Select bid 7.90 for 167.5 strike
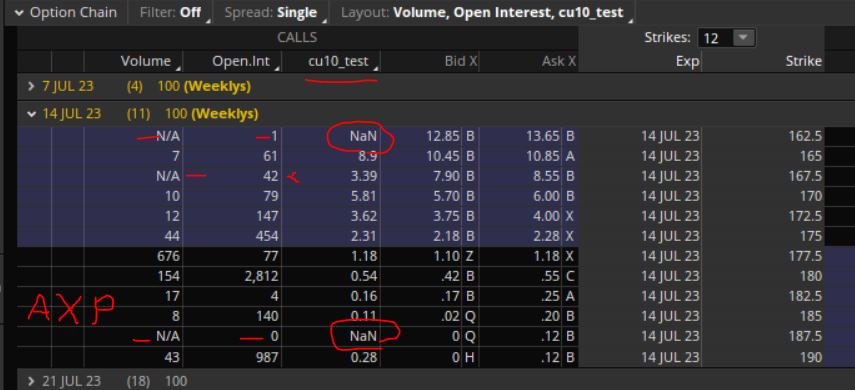Screen dimensions: 855x390 click(446, 177)
